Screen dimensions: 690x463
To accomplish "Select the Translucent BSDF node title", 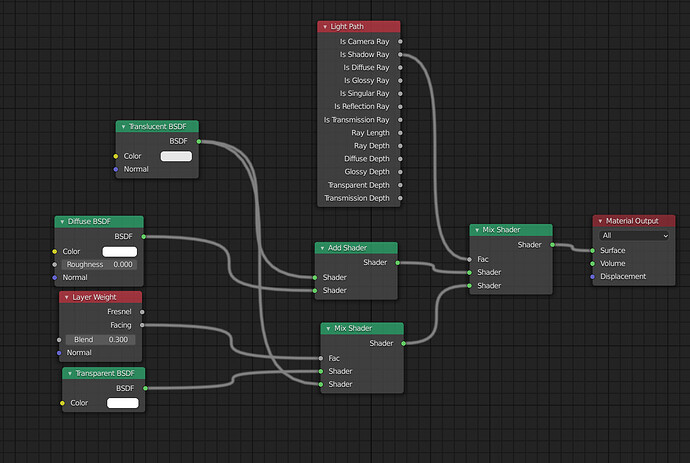I will click(x=158, y=127).
